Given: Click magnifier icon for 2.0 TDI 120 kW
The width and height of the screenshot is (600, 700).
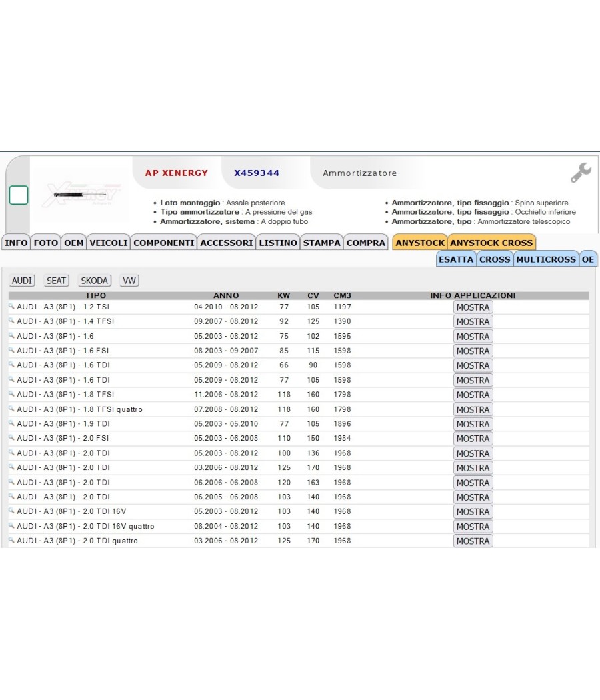Looking at the screenshot, I should click(11, 482).
